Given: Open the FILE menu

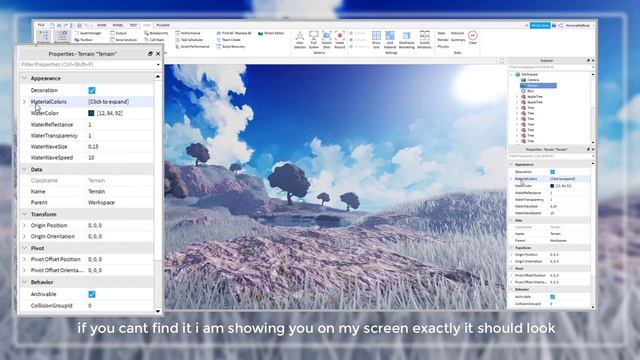Looking at the screenshot, I should point(41,25).
